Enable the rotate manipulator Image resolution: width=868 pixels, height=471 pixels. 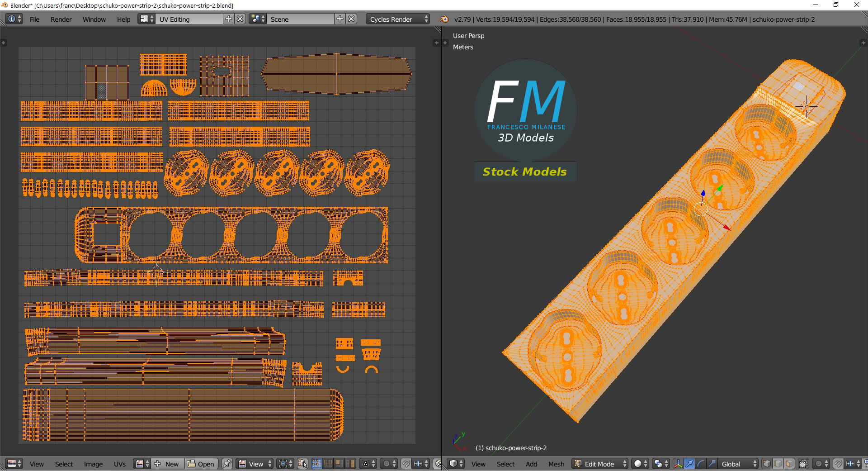tap(700, 464)
